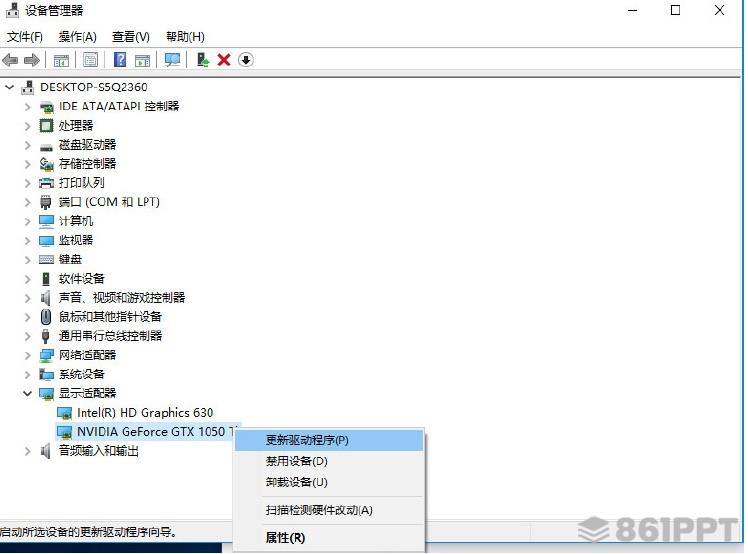
Task: Expand the 计算机 node arrow
Action: click(28, 221)
